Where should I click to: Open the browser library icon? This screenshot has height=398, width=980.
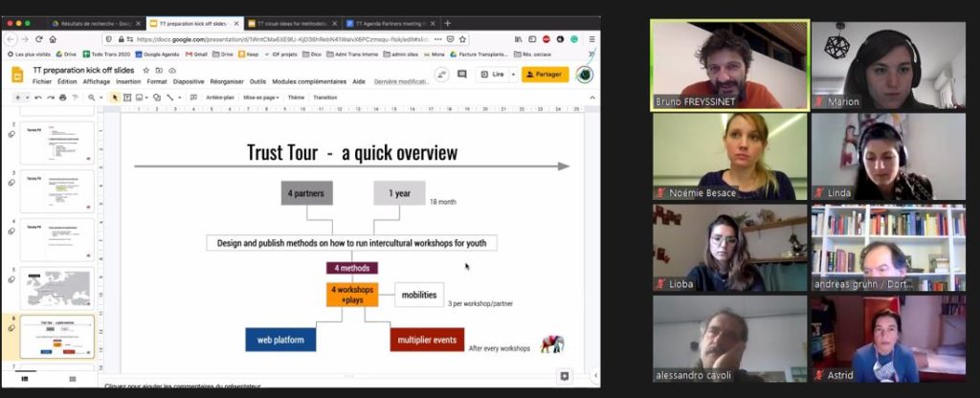coord(519,38)
